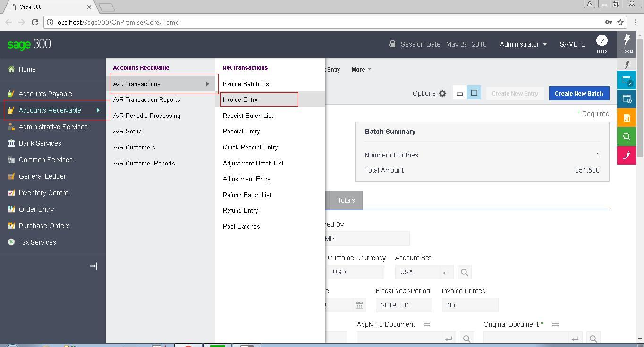This screenshot has width=644, height=347.
Task: Expand the A/R Transactions submenu arrow
Action: [x=207, y=84]
